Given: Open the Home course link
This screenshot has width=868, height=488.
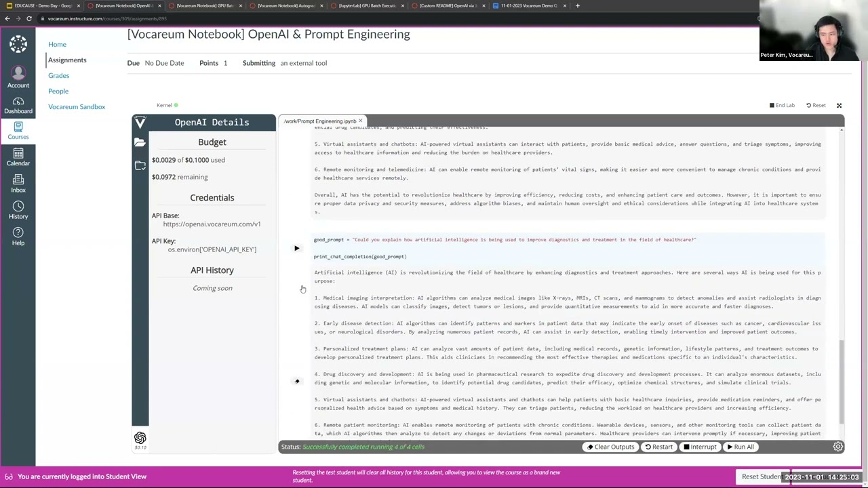Looking at the screenshot, I should (x=57, y=44).
